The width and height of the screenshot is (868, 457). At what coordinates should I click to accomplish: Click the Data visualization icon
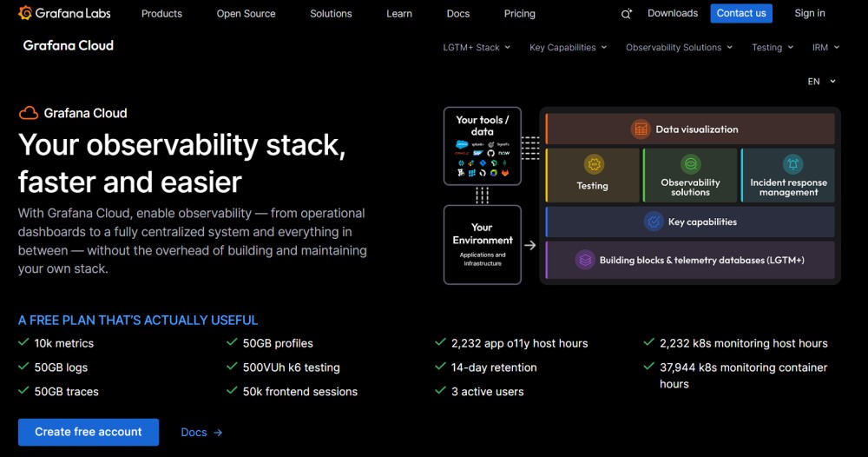(x=641, y=129)
